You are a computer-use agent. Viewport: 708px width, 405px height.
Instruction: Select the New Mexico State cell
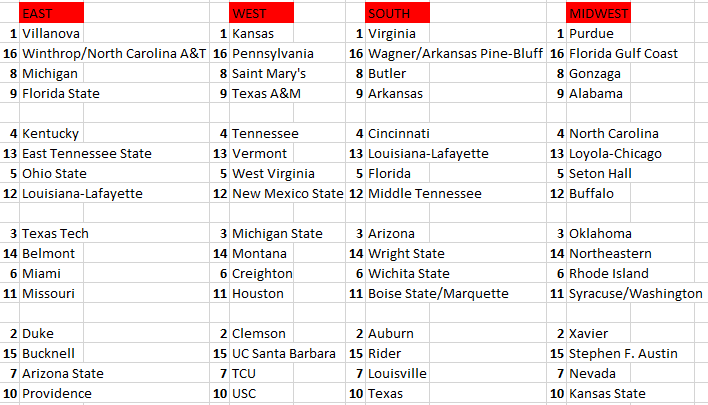(287, 193)
